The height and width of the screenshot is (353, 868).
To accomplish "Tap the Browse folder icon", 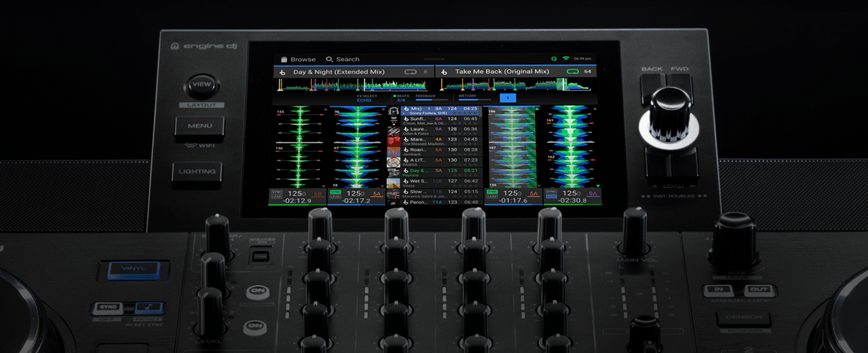I will click(x=284, y=60).
